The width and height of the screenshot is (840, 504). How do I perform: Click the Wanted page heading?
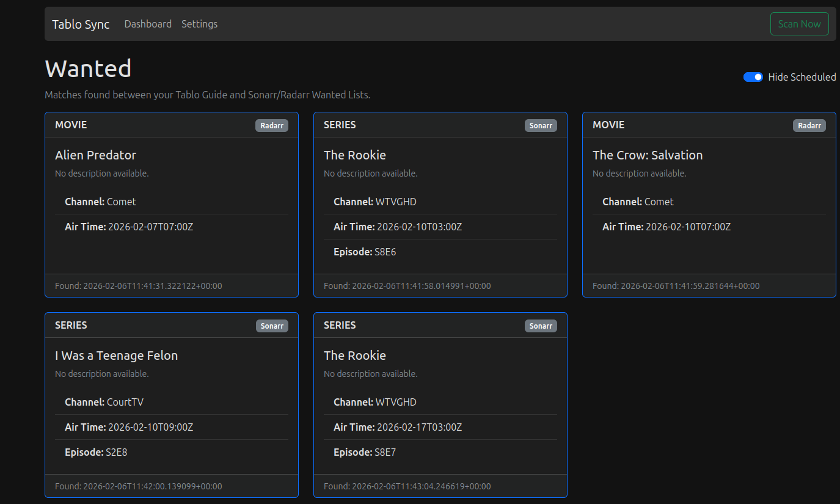88,68
